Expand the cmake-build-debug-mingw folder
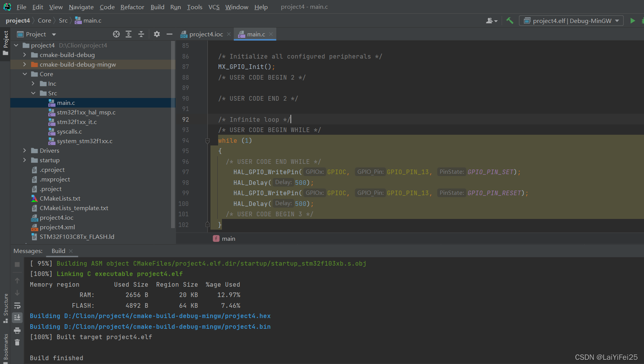The width and height of the screenshot is (644, 364). 24,65
